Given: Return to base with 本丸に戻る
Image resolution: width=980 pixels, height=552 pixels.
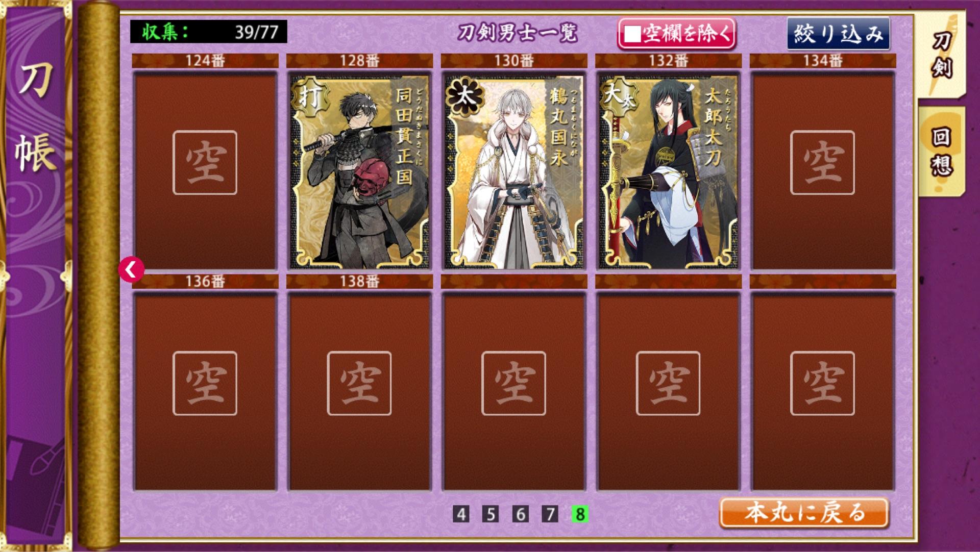Looking at the screenshot, I should 804,513.
